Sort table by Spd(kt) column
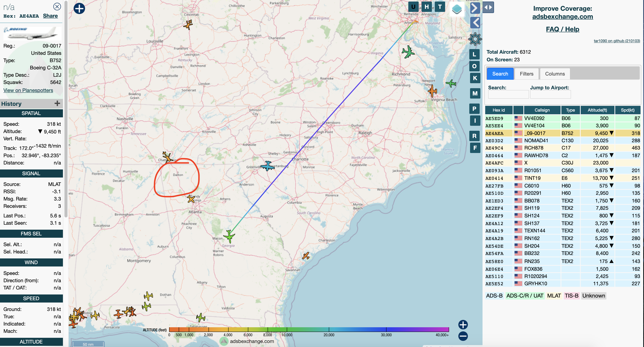Viewport: 644px width, 347px height. (628, 110)
